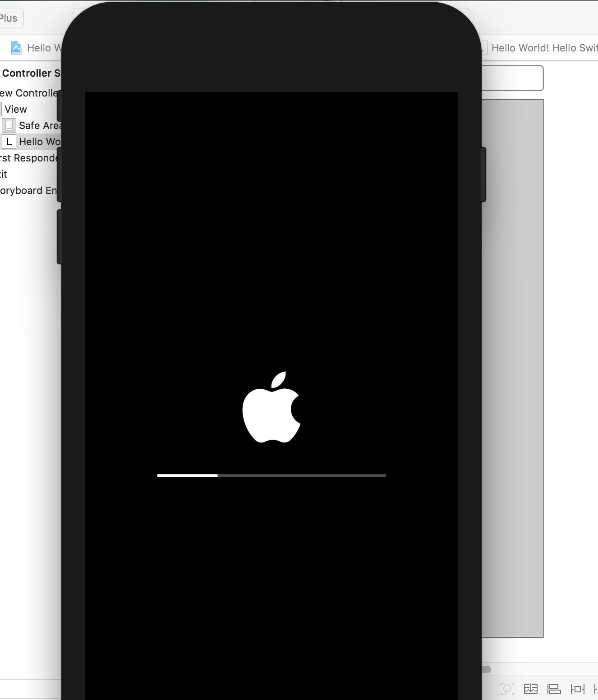The width and height of the screenshot is (598, 700).
Task: Click the Update Frames refresh icon
Action: pos(508,689)
